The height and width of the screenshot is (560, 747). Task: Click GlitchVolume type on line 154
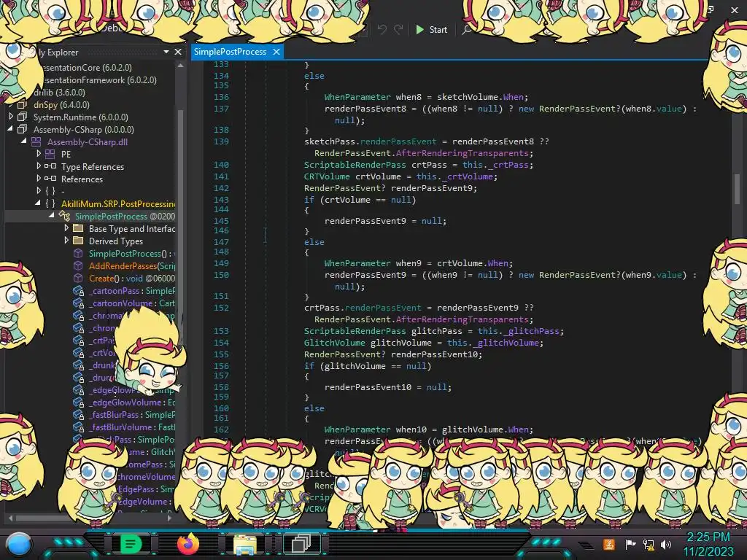334,343
